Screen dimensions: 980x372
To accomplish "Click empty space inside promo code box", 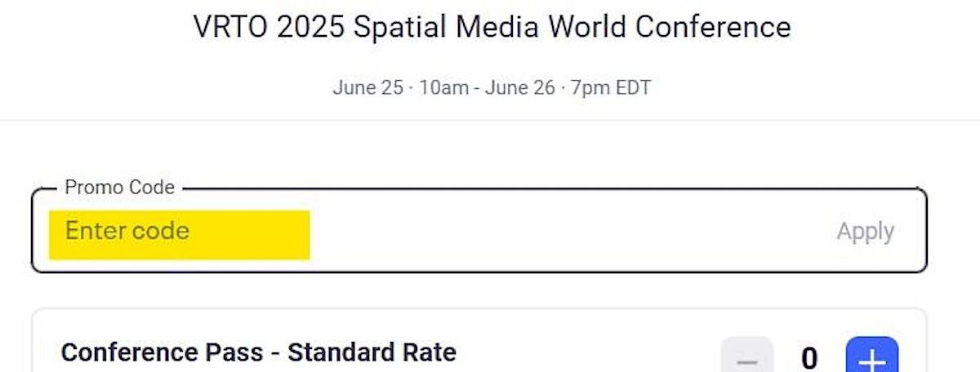I will pyautogui.click(x=572, y=232).
